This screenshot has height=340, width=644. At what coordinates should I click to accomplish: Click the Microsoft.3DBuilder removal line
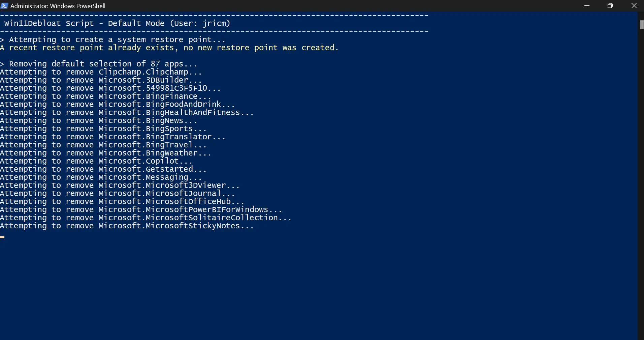(100, 80)
